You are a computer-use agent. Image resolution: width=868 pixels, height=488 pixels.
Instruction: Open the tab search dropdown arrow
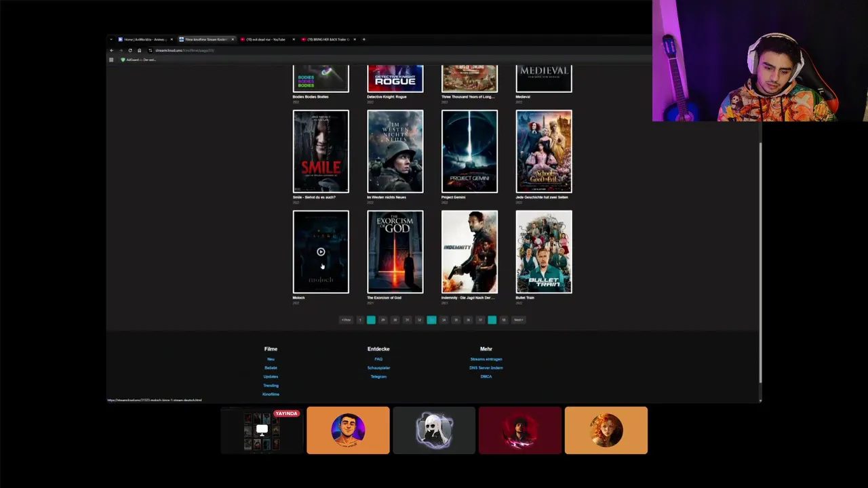point(111,39)
